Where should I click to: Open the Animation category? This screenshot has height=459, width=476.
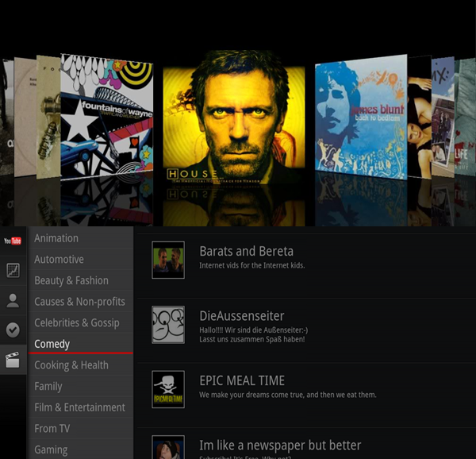point(80,238)
